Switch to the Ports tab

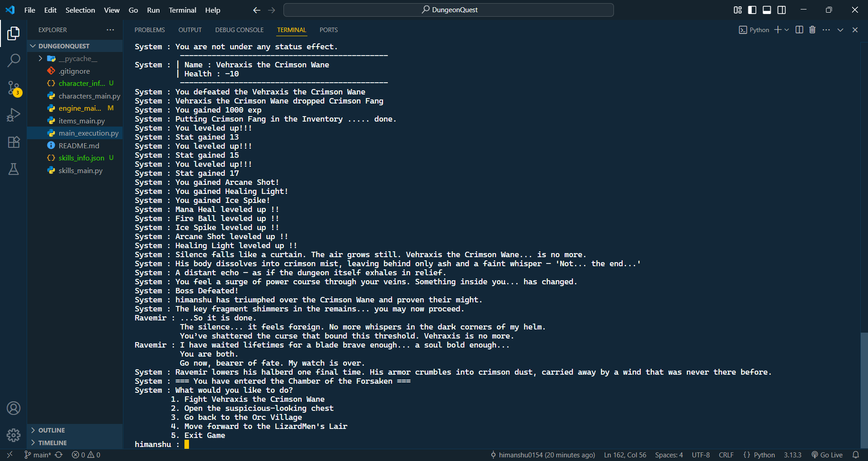click(x=329, y=30)
